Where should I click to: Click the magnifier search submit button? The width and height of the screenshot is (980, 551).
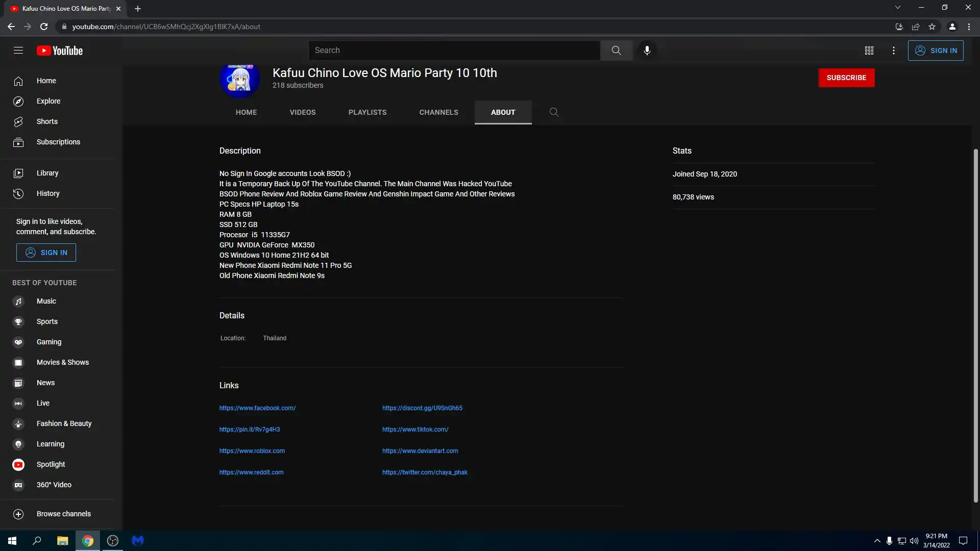(x=616, y=51)
